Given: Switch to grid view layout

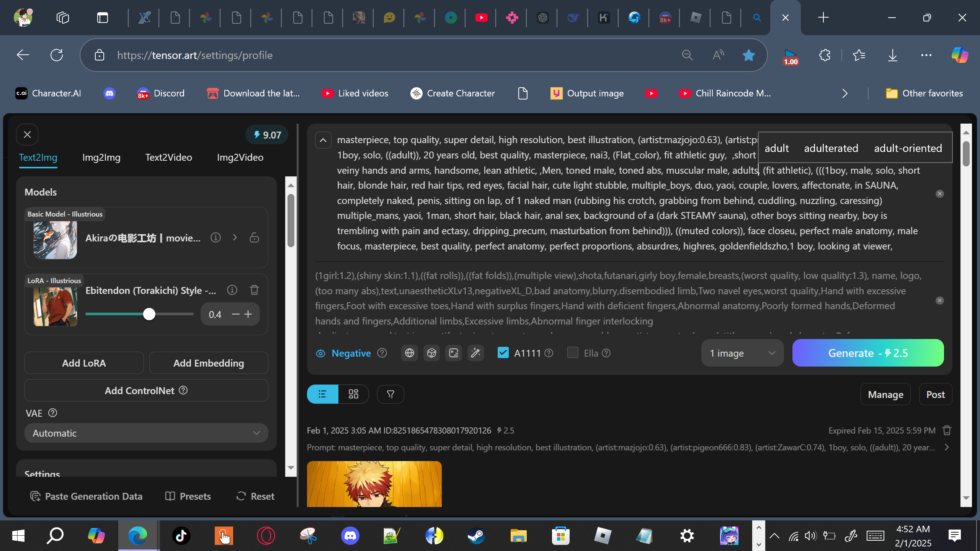Looking at the screenshot, I should (x=353, y=394).
